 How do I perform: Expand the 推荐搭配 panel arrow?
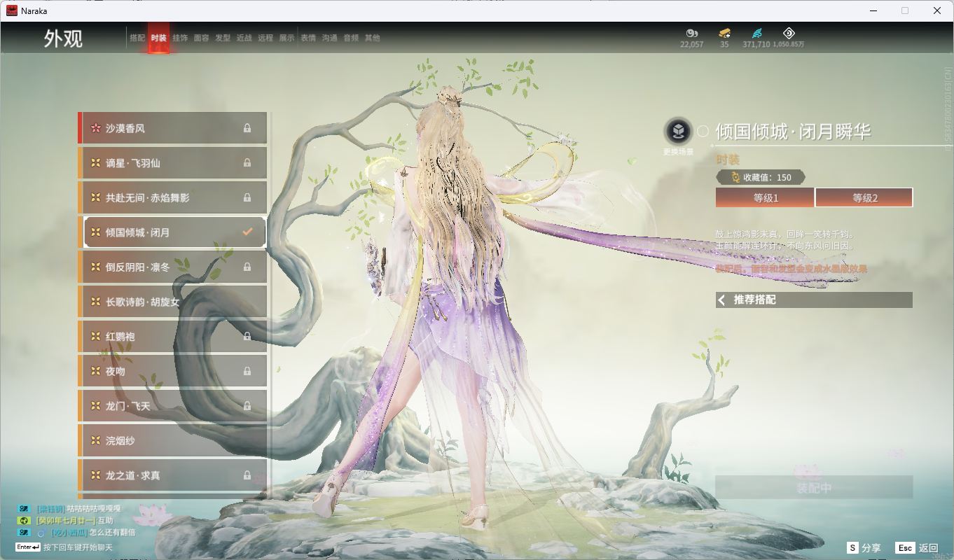click(x=721, y=300)
